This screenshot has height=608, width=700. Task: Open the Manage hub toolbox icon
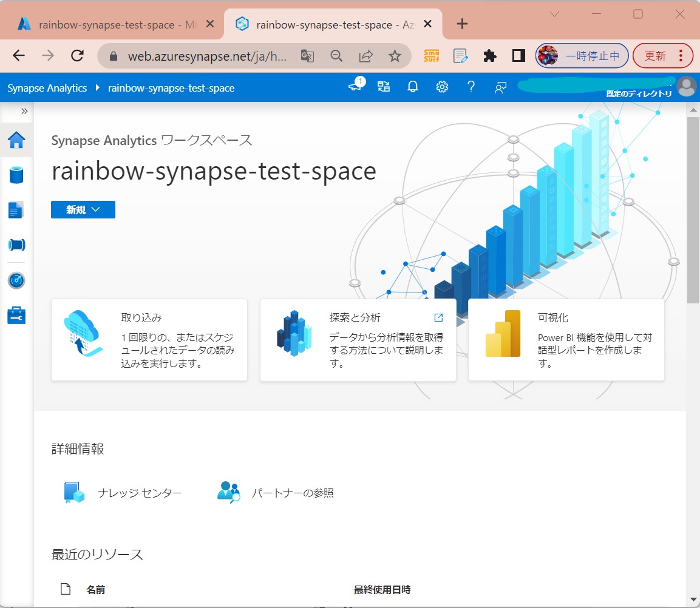click(16, 315)
